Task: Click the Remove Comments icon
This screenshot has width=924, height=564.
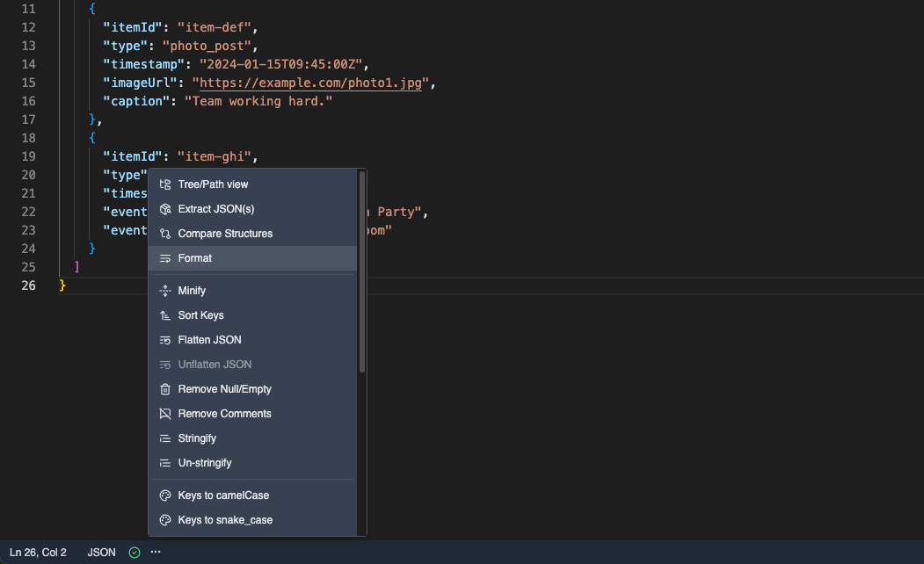Action: click(165, 414)
